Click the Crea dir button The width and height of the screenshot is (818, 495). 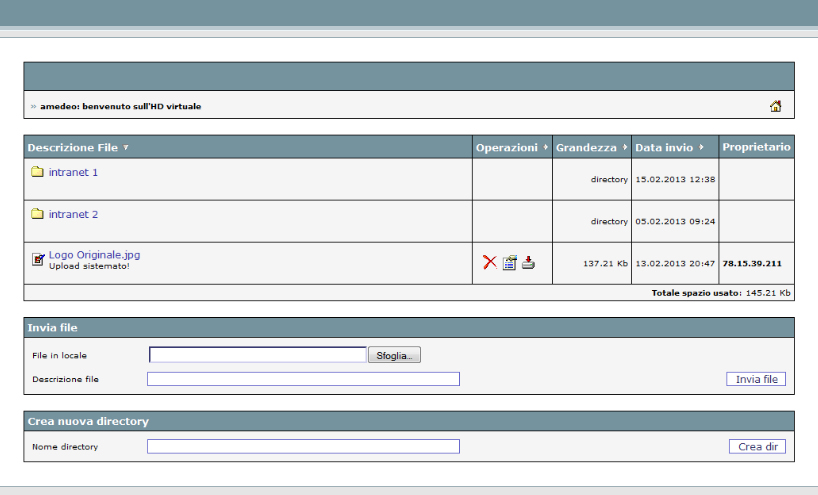(757, 447)
